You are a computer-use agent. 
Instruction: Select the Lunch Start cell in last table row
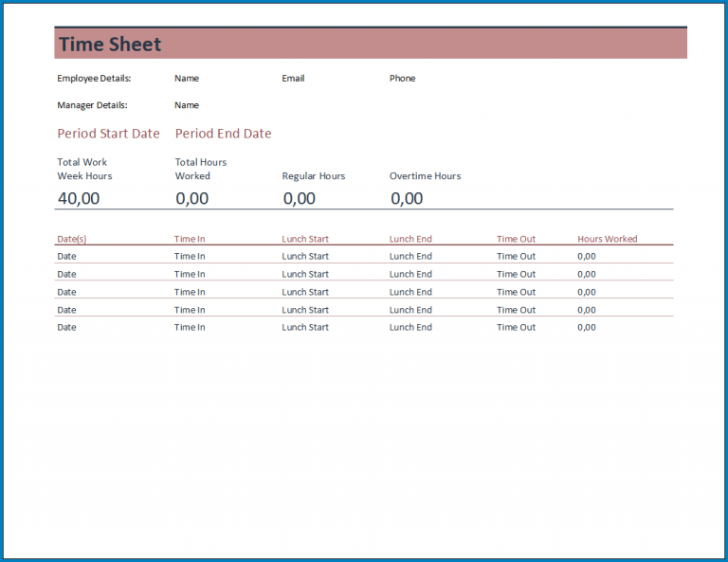[x=305, y=328]
